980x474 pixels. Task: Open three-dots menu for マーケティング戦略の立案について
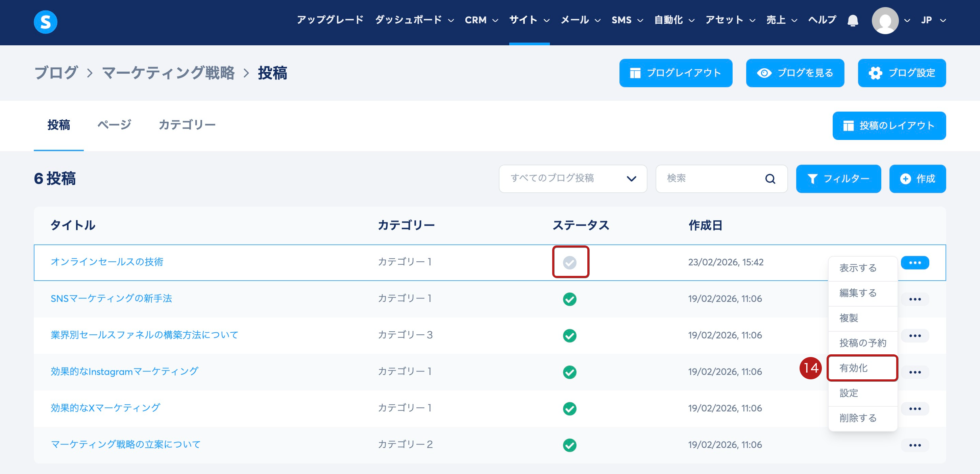(914, 445)
